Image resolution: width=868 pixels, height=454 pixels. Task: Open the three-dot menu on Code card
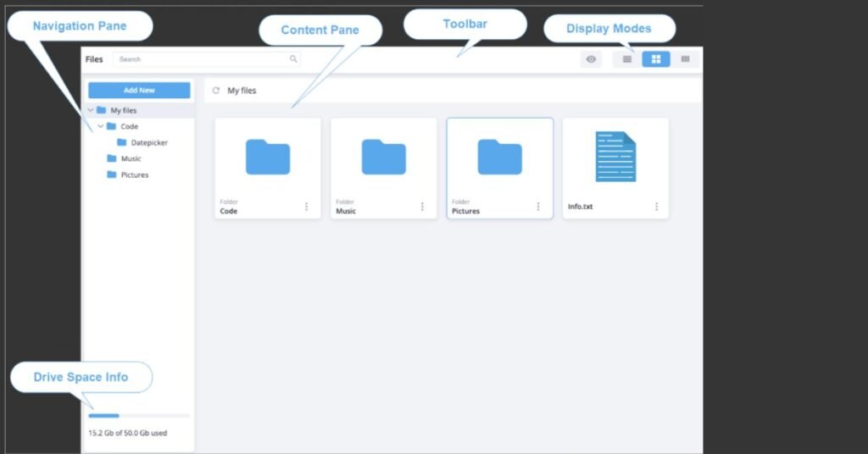(x=306, y=207)
